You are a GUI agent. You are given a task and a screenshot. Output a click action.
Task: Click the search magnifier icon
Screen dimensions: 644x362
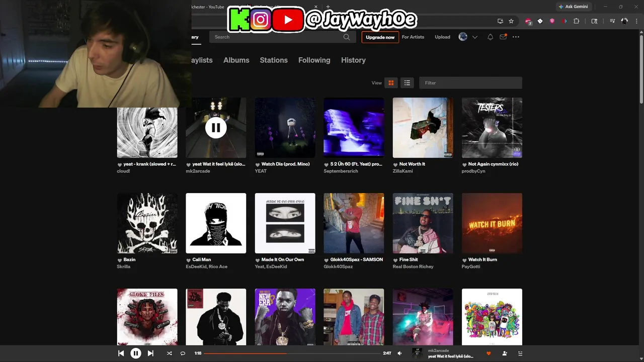pyautogui.click(x=347, y=37)
